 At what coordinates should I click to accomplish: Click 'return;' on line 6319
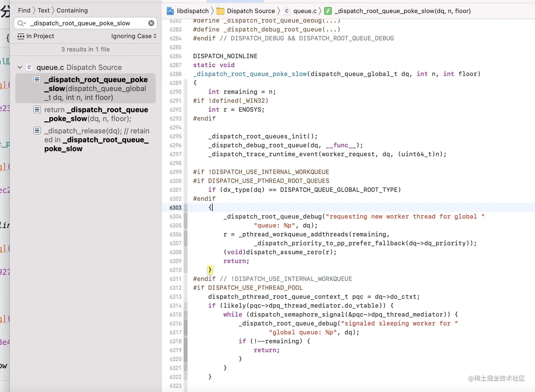point(266,350)
